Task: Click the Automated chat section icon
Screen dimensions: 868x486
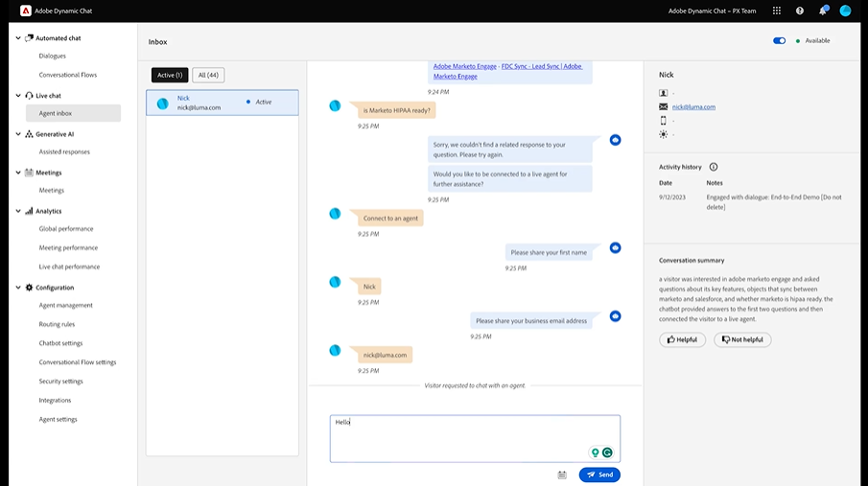Action: pos(30,38)
